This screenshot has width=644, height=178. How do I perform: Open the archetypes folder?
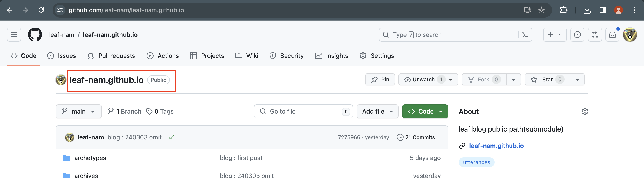[90, 158]
